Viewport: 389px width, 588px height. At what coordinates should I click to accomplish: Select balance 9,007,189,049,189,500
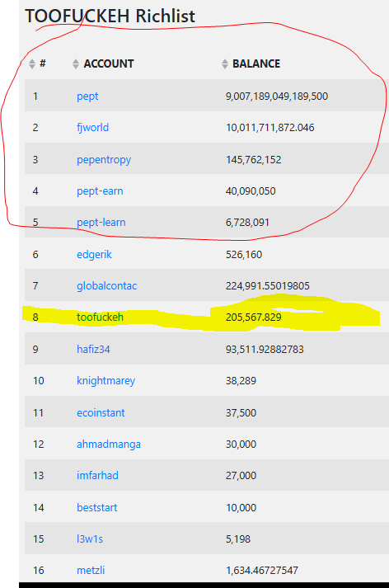coord(277,96)
